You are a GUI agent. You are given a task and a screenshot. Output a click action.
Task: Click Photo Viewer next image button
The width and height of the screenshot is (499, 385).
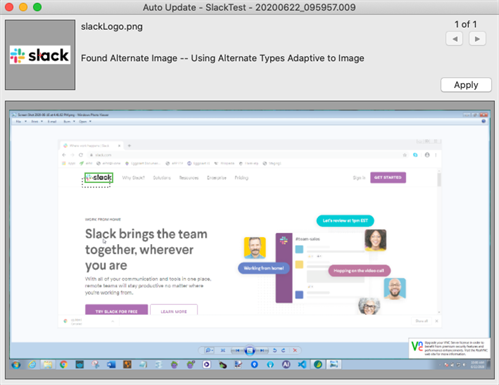262,350
